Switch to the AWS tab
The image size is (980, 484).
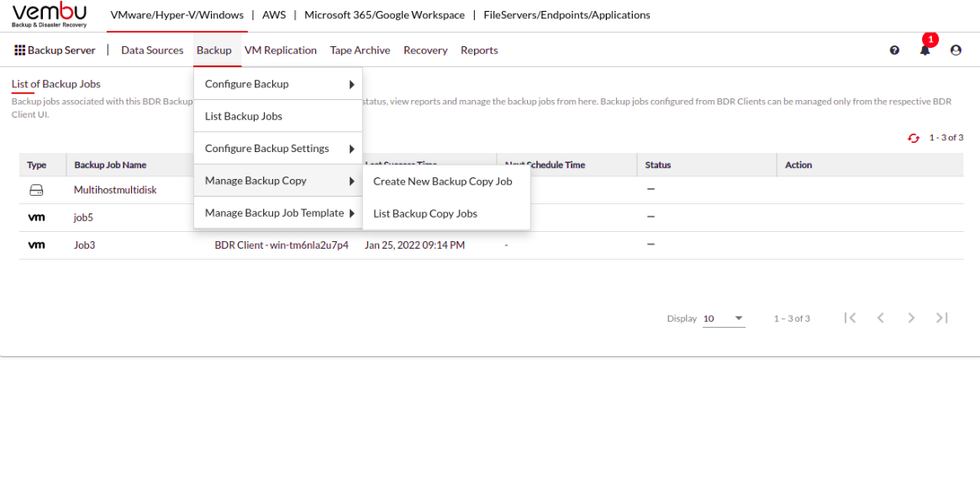pyautogui.click(x=274, y=15)
